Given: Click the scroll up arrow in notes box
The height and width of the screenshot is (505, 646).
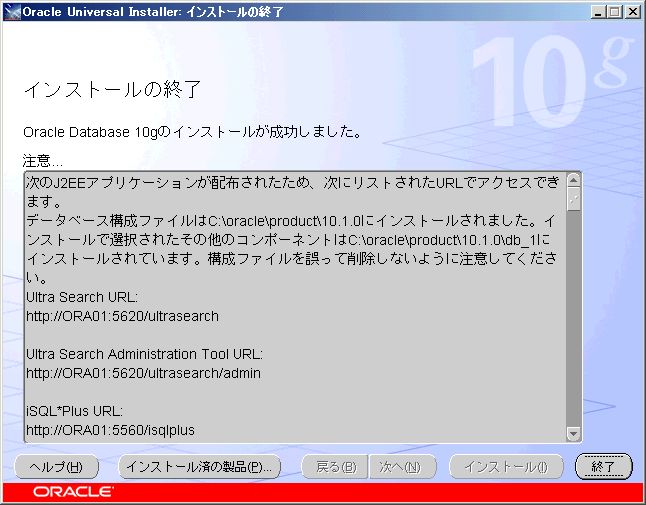Looking at the screenshot, I should [573, 180].
